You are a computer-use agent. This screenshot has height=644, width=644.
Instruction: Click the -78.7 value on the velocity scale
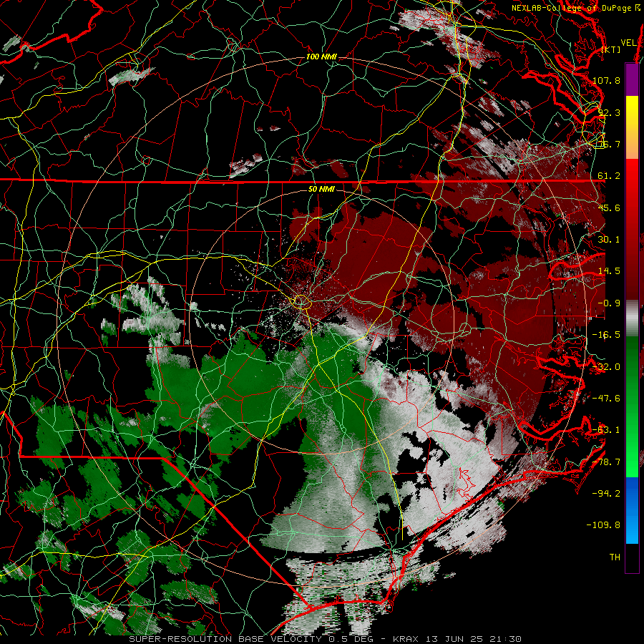coord(606,462)
